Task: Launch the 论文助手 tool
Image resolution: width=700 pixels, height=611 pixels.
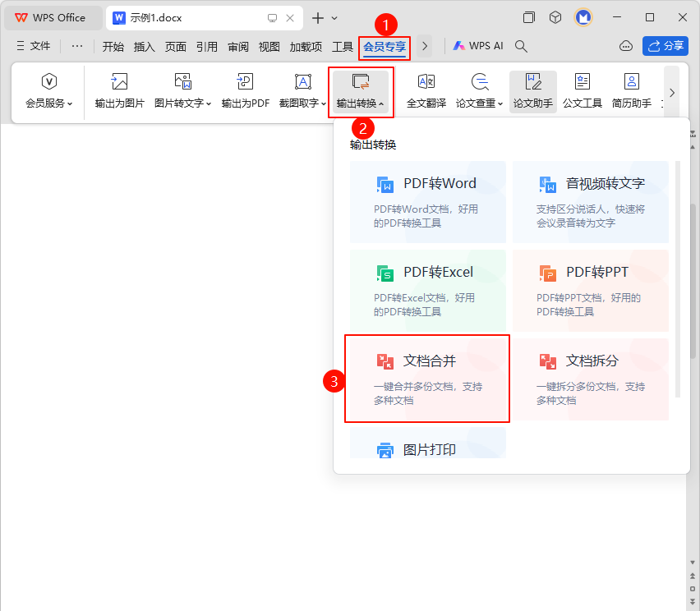Action: pos(532,82)
